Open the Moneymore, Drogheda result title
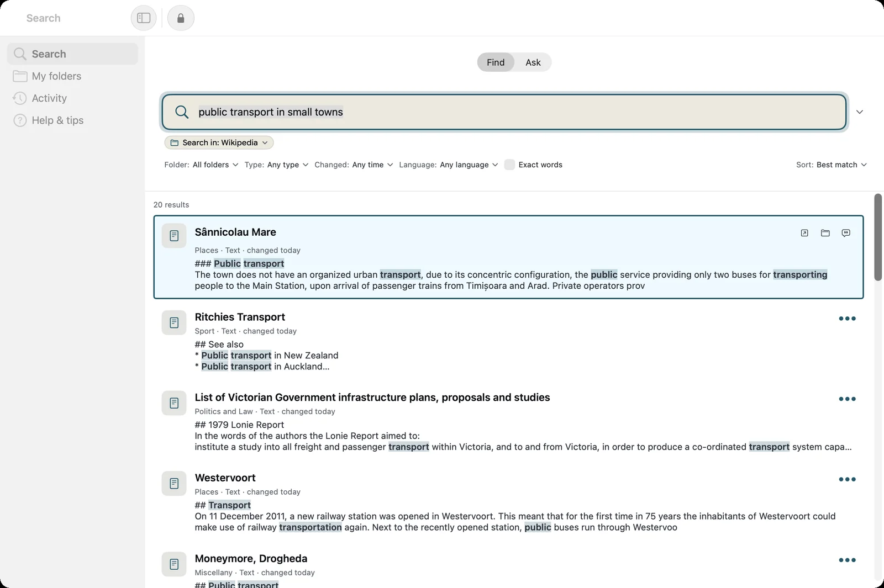The height and width of the screenshot is (588, 884). 251,558
